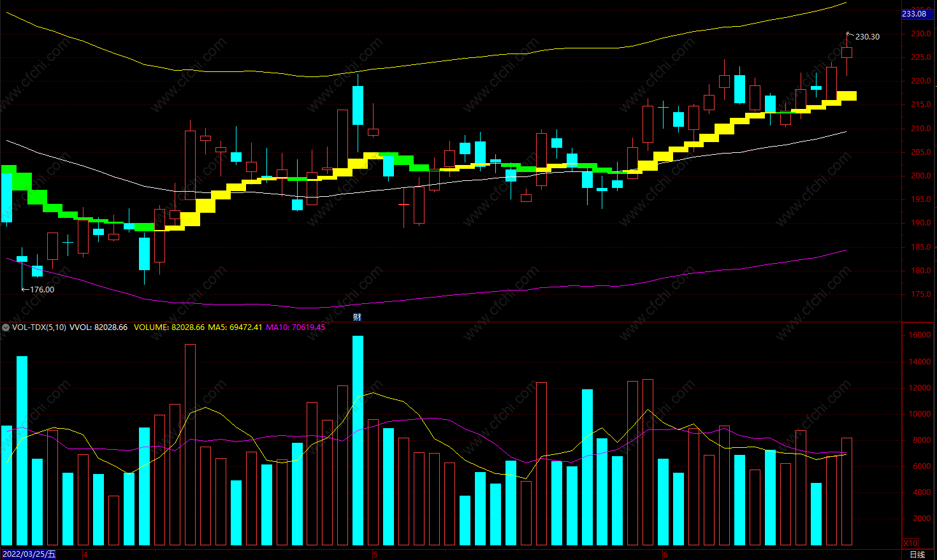Click month marker 6 on the time axis

(665, 554)
